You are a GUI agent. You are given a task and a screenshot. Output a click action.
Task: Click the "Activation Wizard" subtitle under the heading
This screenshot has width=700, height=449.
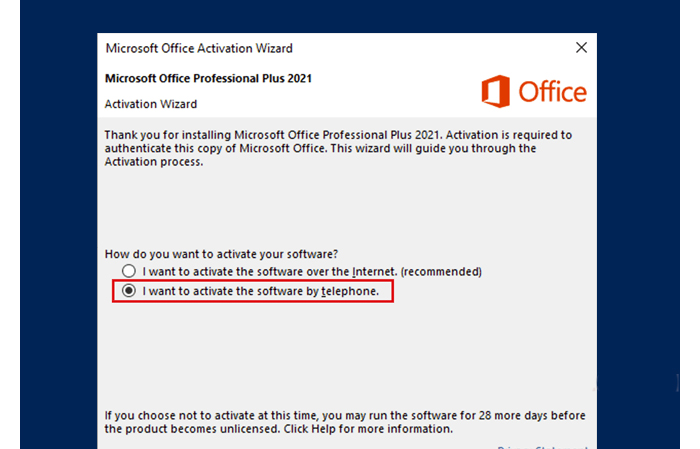click(151, 103)
